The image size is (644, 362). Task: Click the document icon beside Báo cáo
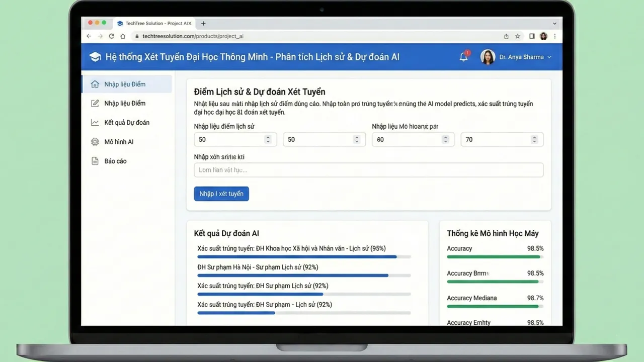95,161
